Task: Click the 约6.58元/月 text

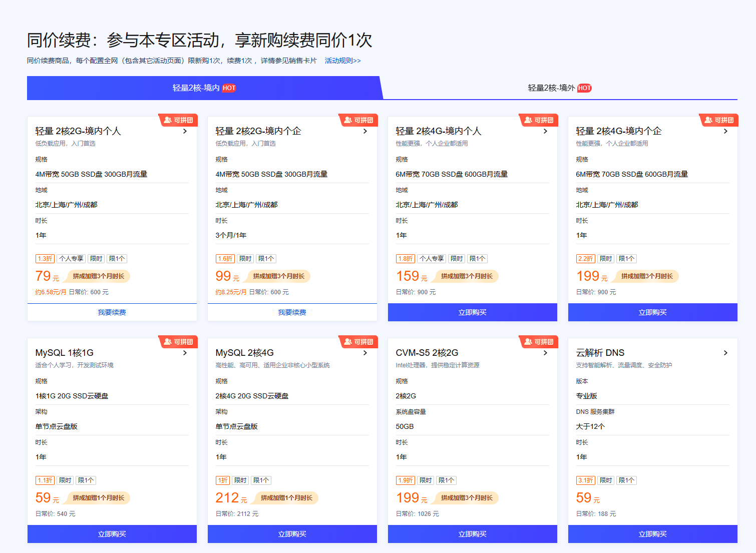Action: (51, 292)
